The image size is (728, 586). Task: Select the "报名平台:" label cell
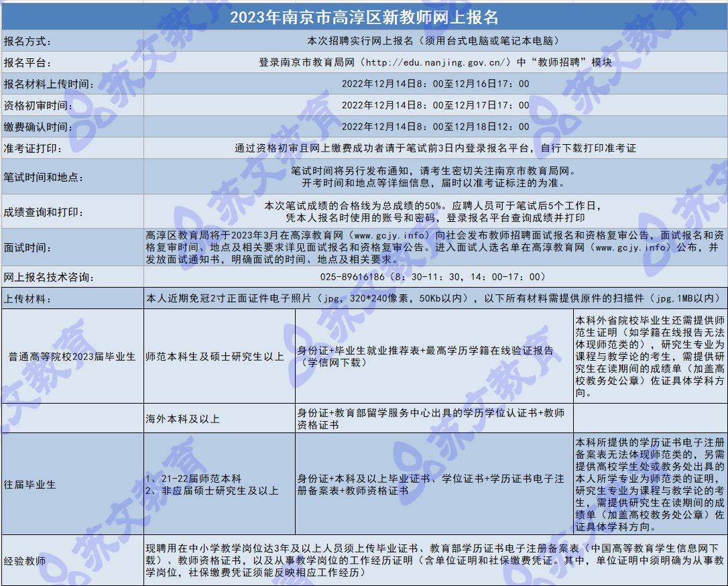coord(72,62)
